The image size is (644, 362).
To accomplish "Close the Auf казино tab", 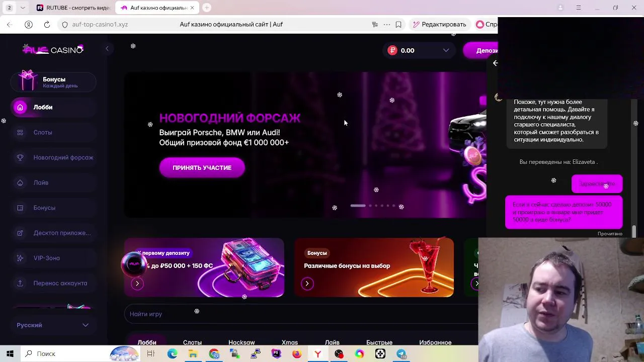I will (192, 8).
